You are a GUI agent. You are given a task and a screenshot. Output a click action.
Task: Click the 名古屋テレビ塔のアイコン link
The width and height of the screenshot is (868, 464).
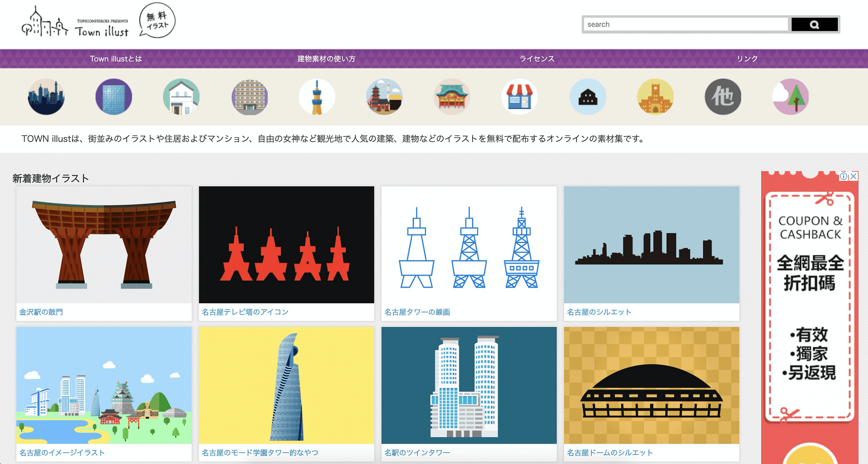click(x=245, y=312)
